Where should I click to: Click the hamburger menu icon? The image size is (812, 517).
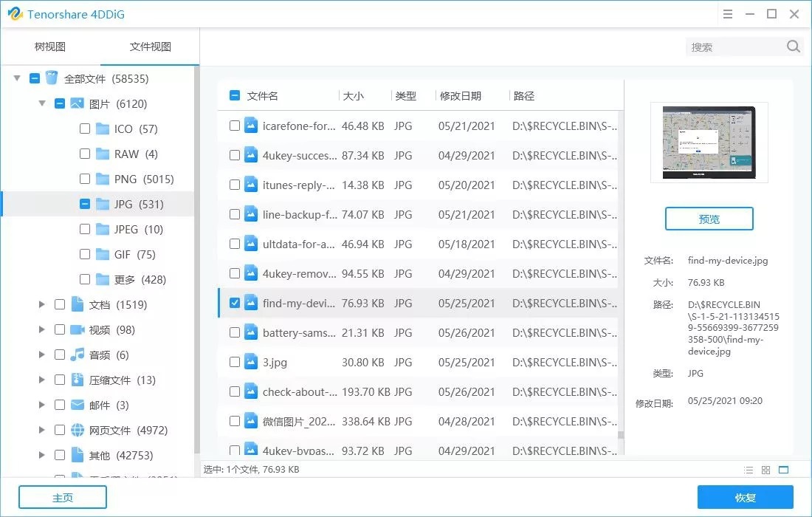pos(728,13)
